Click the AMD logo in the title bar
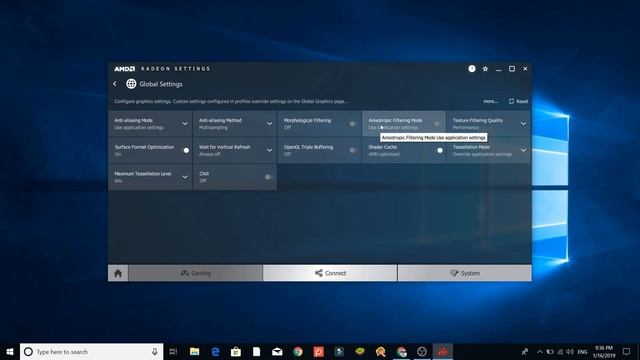 click(x=124, y=69)
